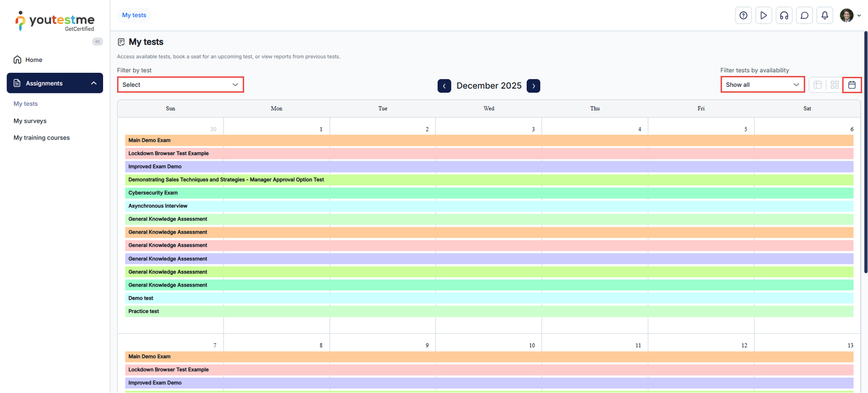Switch to the table list view
This screenshot has width=868, height=393.
(818, 85)
